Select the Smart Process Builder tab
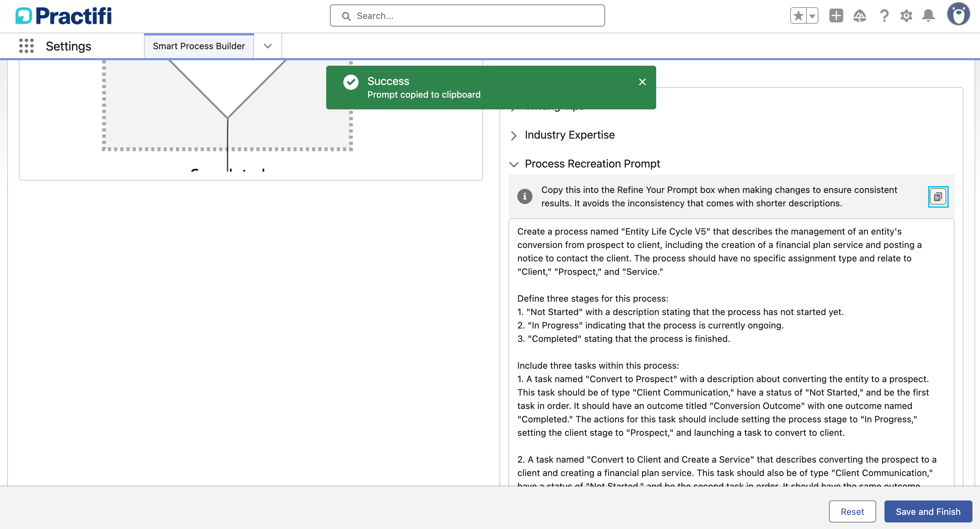This screenshot has width=980, height=529. tap(199, 46)
